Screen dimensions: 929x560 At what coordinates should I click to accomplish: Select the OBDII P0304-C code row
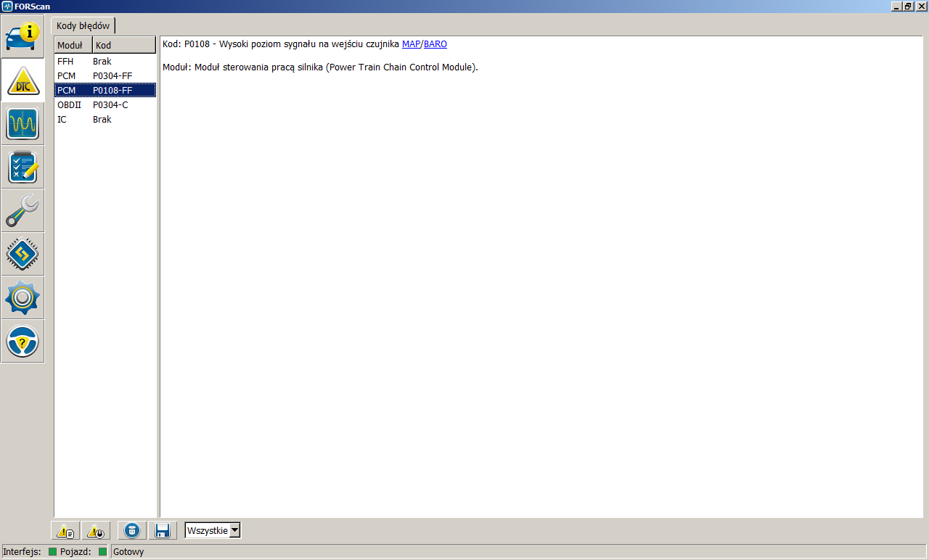tap(105, 104)
